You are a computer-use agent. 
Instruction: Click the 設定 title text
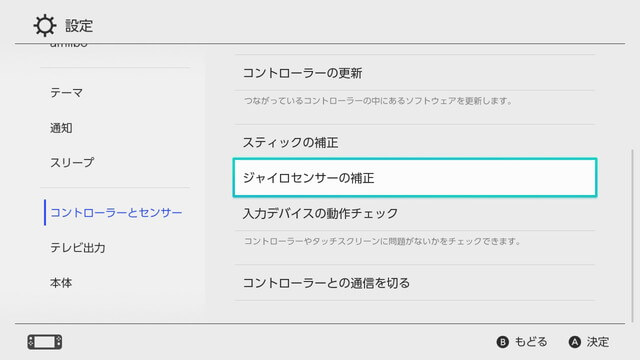(x=79, y=26)
